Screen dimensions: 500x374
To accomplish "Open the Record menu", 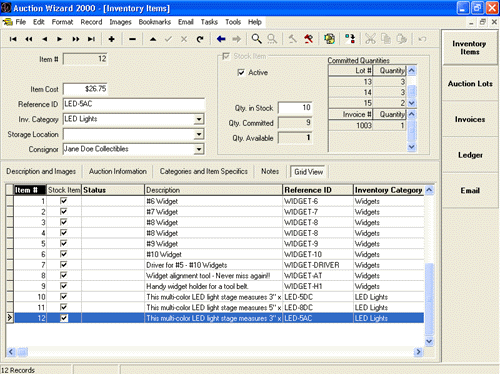I will pos(91,22).
